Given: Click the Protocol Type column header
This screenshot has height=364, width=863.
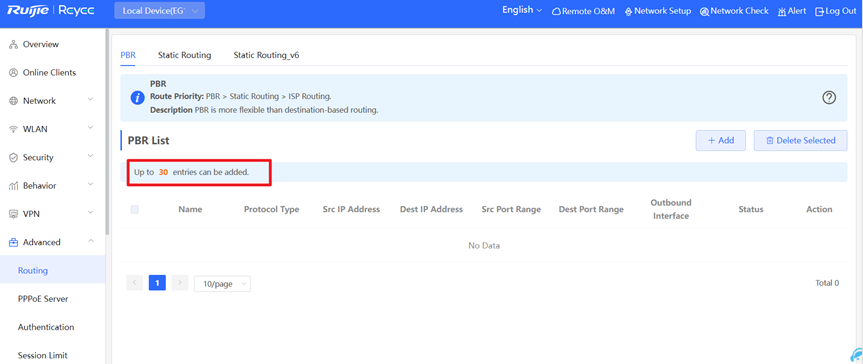Looking at the screenshot, I should coord(271,209).
